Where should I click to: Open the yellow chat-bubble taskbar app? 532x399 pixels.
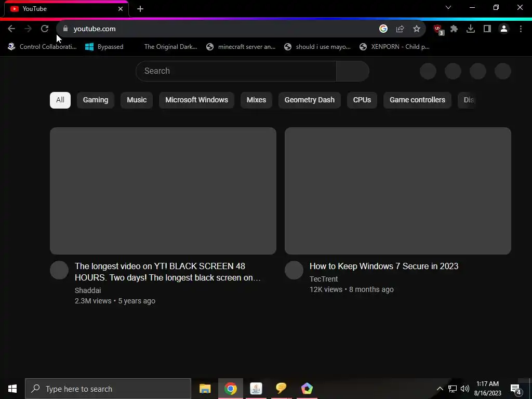tap(281, 389)
